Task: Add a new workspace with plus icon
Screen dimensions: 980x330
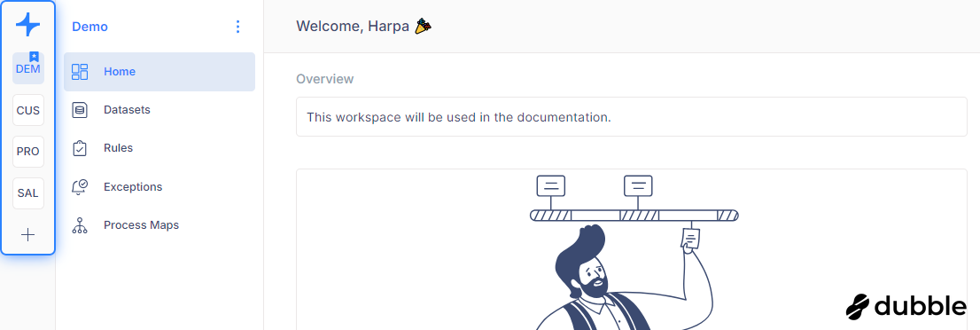Action: [28, 235]
